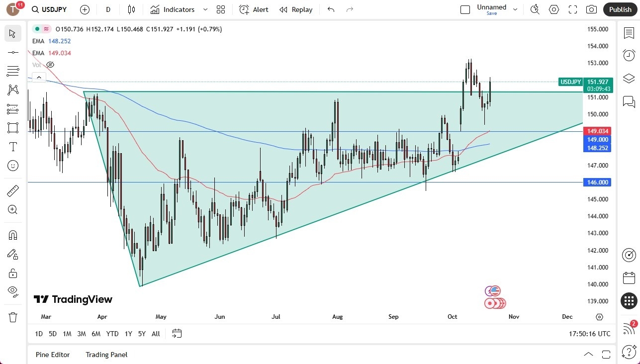Screen dimensions: 640x364
Task: Toggle lock on all drawings
Action: (x=12, y=273)
